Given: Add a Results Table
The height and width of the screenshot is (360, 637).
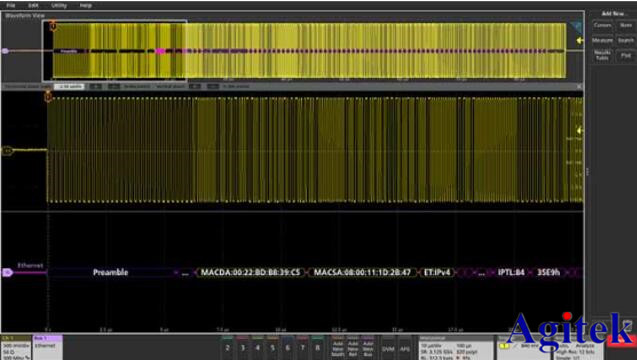Looking at the screenshot, I should 602,55.
